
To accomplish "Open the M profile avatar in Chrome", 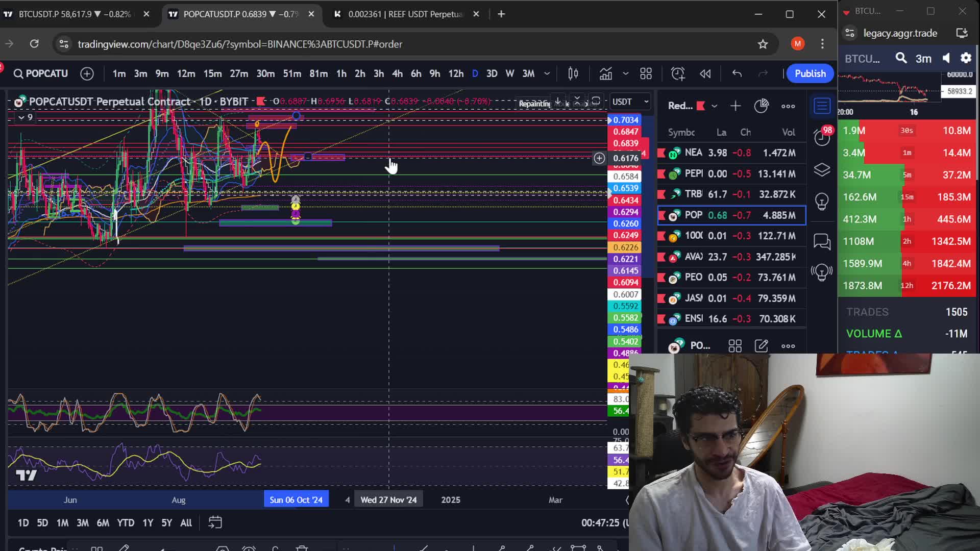I will point(798,44).
